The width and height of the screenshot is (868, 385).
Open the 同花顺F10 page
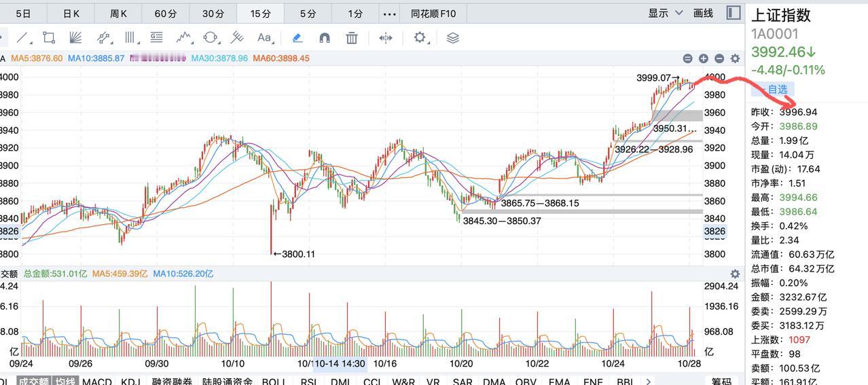click(x=433, y=13)
